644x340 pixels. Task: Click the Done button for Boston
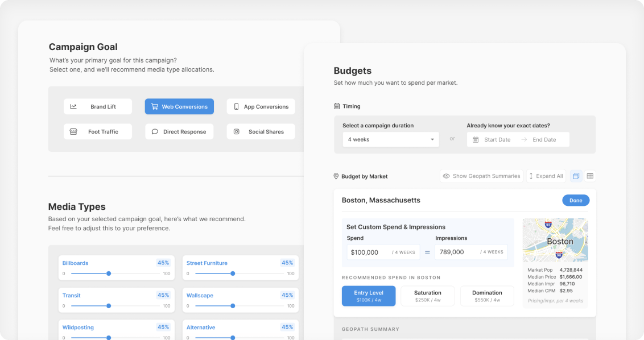[x=576, y=200]
